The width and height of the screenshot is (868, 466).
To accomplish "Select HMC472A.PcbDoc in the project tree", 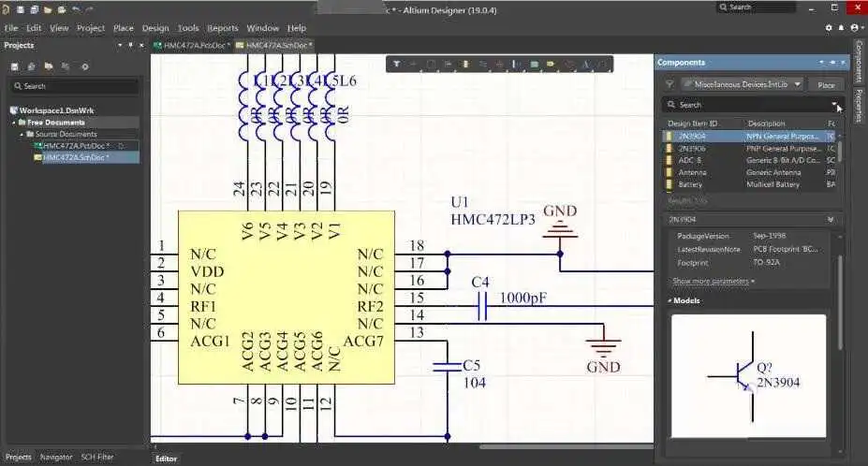I will tap(76, 146).
